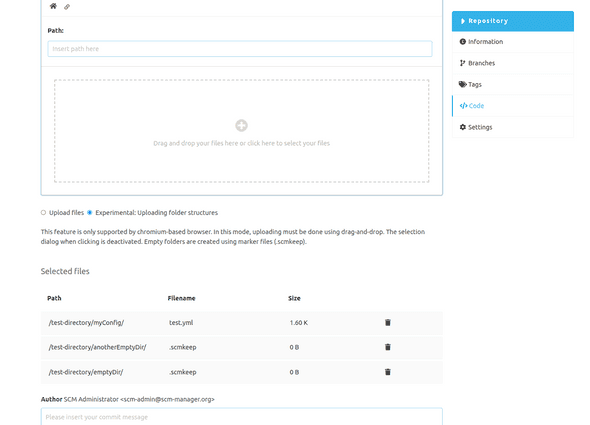This screenshot has width=590, height=425.
Task: Remove the anotherEmptyDir .scmkeep entry
Action: [x=388, y=347]
